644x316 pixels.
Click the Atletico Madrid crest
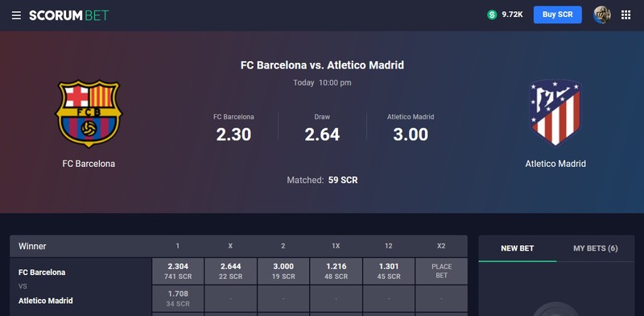(555, 112)
